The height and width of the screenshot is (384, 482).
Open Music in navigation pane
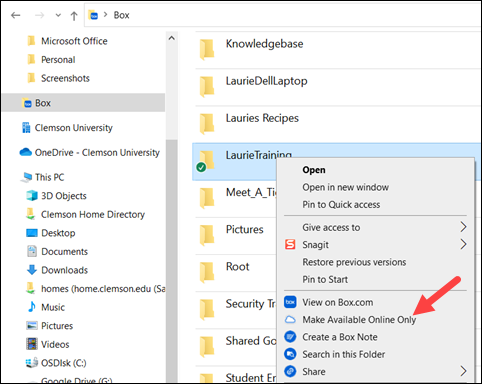click(x=53, y=307)
